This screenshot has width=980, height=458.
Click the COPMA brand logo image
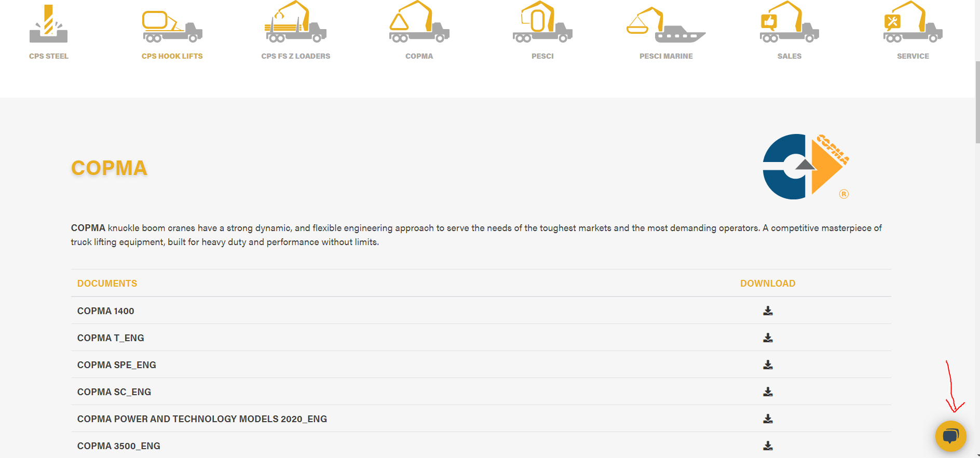pyautogui.click(x=806, y=167)
